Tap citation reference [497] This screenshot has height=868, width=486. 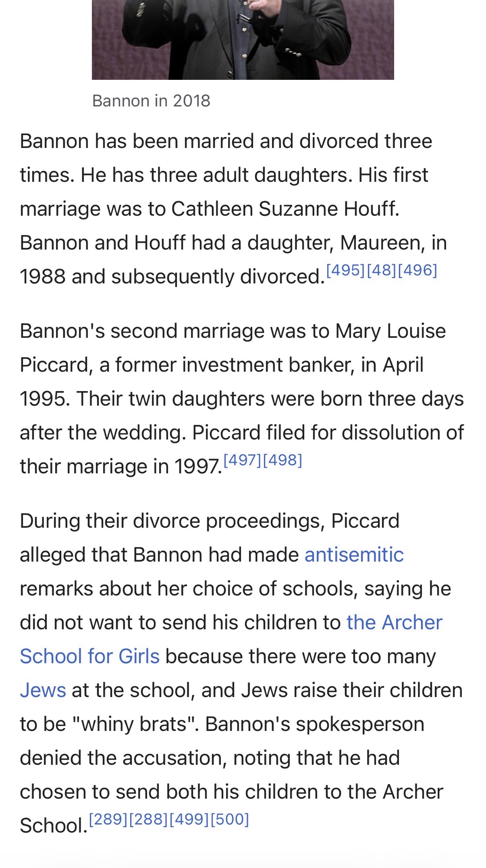tap(243, 460)
